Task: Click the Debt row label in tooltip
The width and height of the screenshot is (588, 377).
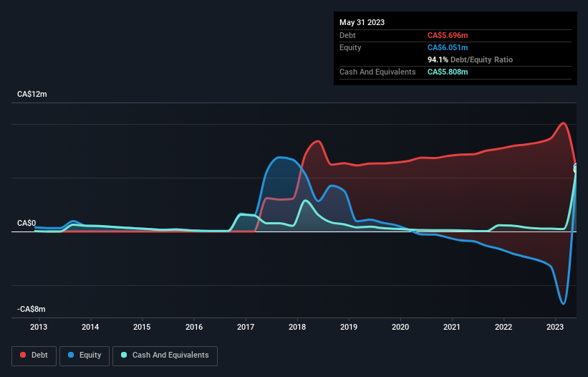Action: click(347, 35)
